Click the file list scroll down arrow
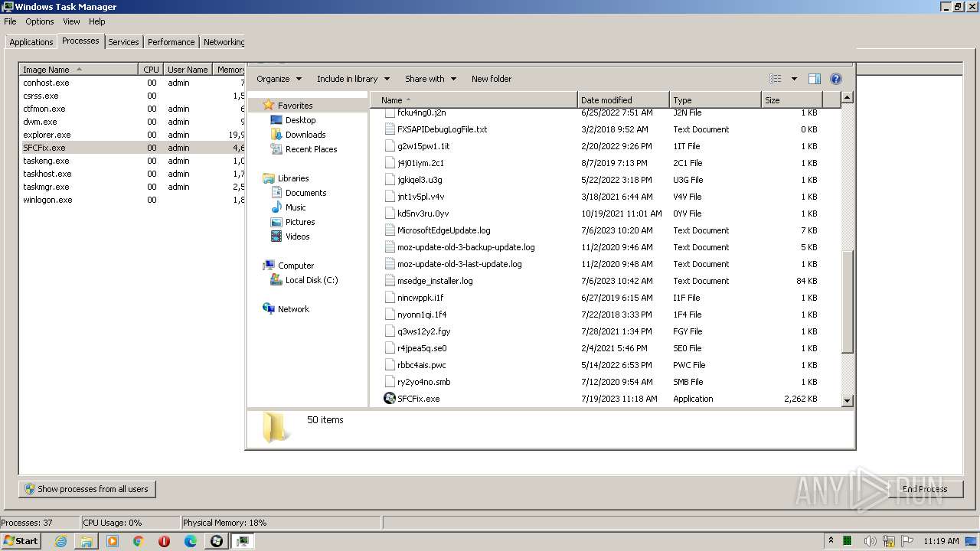Viewport: 980px width, 551px height. (847, 400)
